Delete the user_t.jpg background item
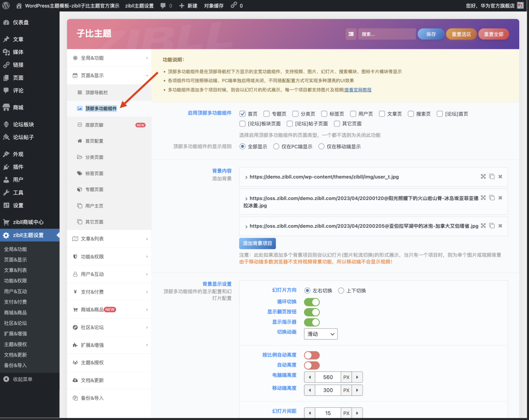 500,176
